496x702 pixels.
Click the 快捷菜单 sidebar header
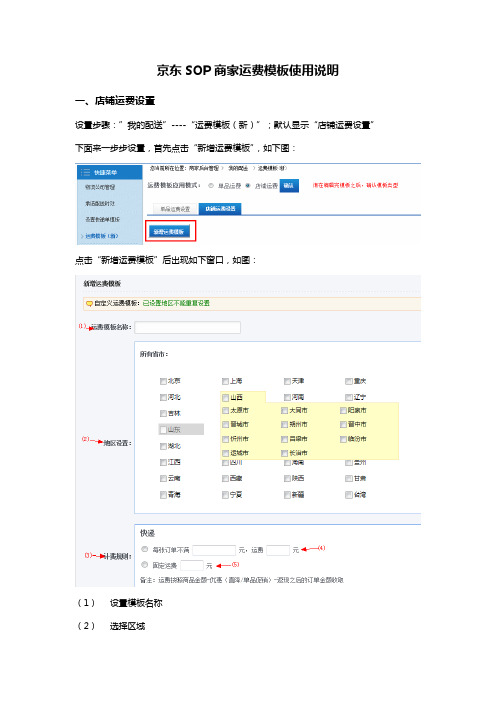(x=110, y=172)
